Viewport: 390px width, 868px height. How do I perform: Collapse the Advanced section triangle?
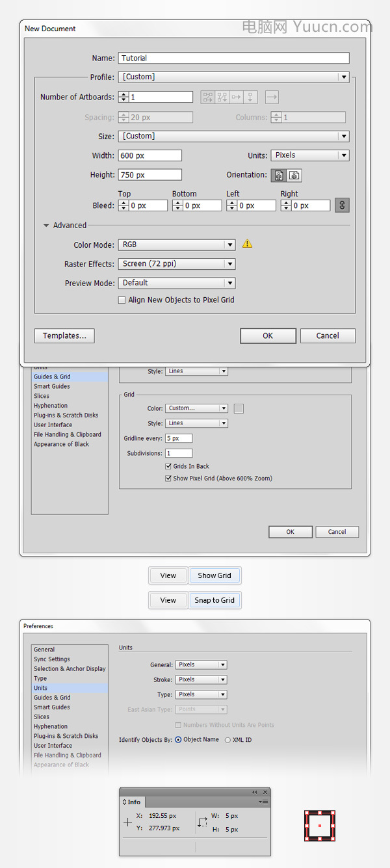click(46, 226)
